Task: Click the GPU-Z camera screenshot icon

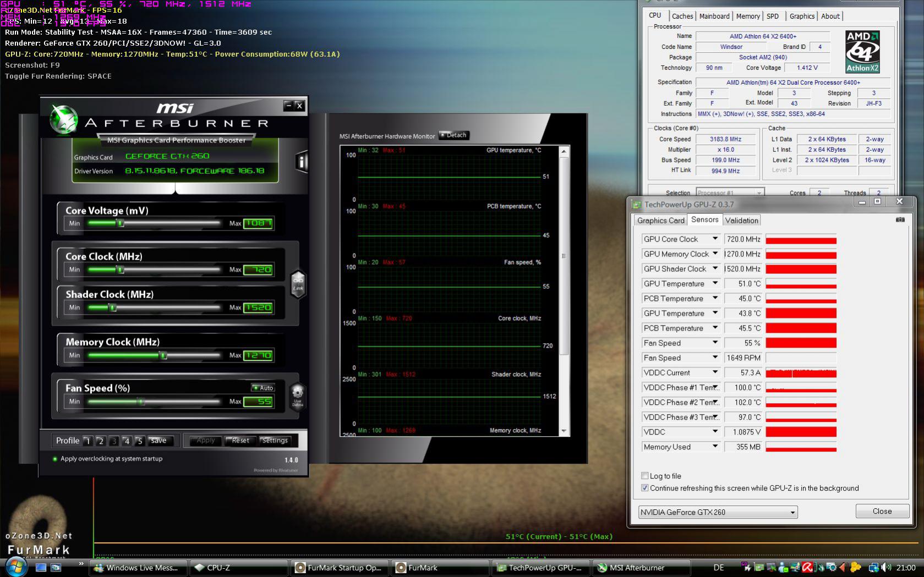Action: [900, 219]
